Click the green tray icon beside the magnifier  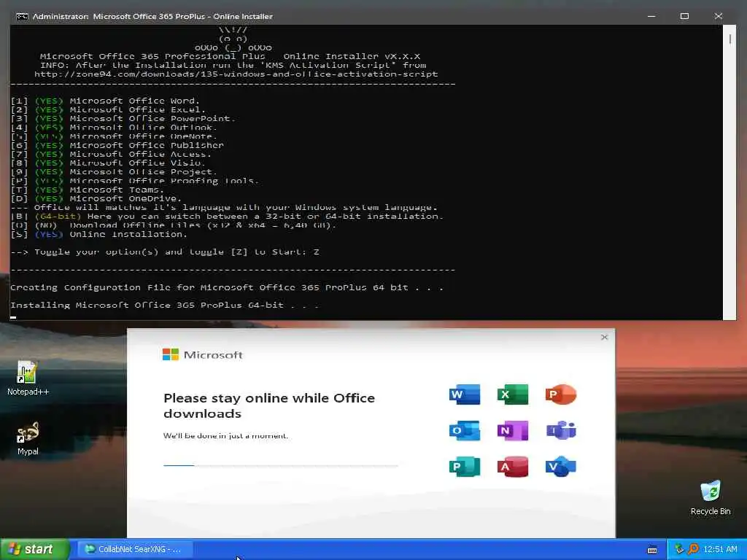680,549
